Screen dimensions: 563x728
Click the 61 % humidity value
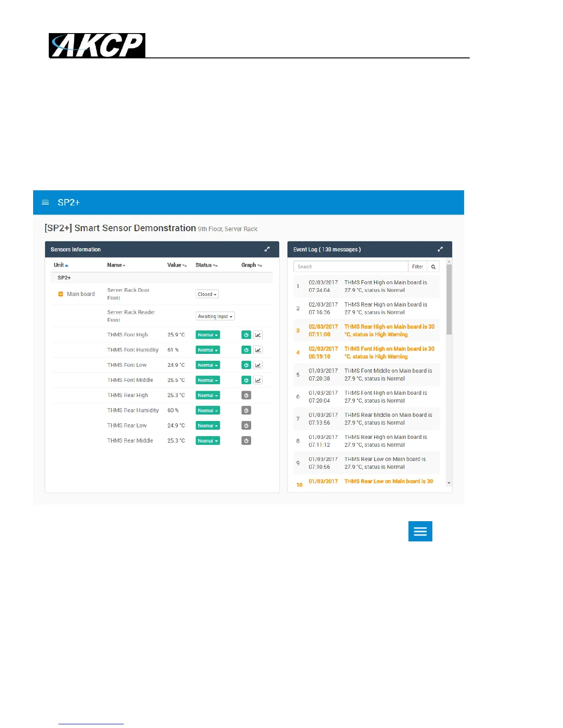click(x=173, y=350)
